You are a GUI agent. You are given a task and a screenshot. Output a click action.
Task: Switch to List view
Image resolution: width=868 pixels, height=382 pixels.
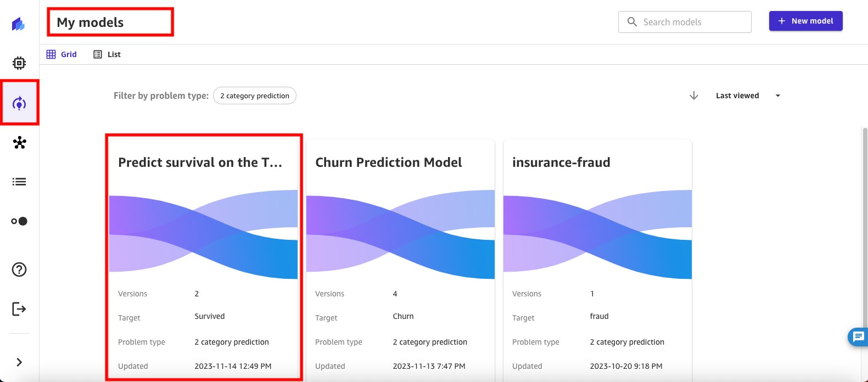coord(107,54)
